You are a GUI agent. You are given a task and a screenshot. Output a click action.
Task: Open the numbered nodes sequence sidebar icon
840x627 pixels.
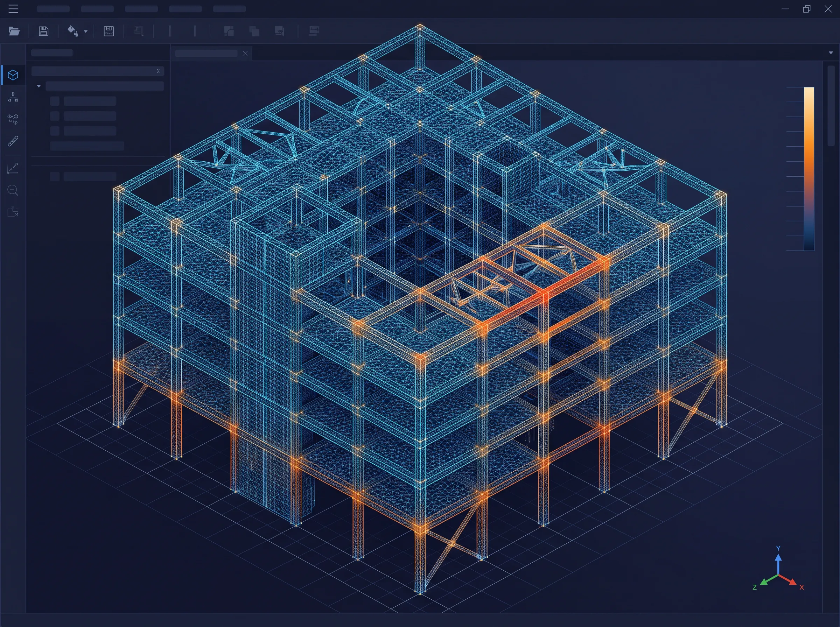tap(13, 119)
